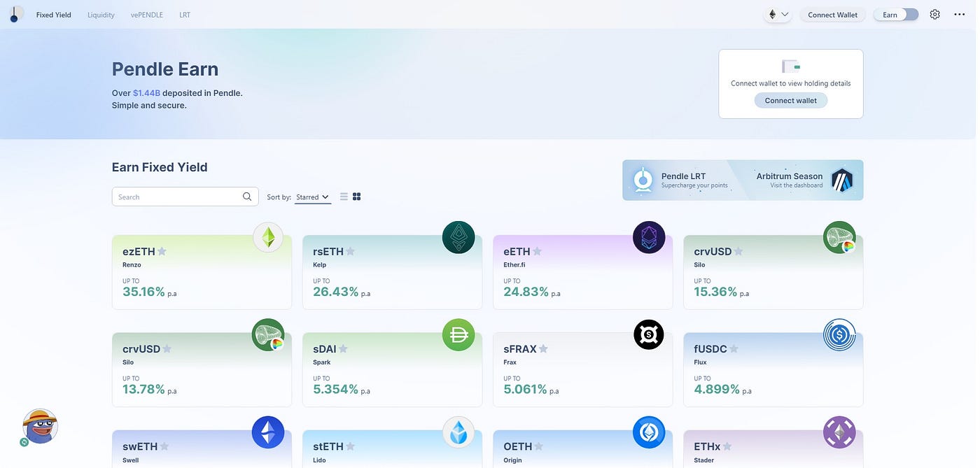Screen dimensions: 980x468
Task: Open the three-dot more options menu
Action: coord(959,15)
